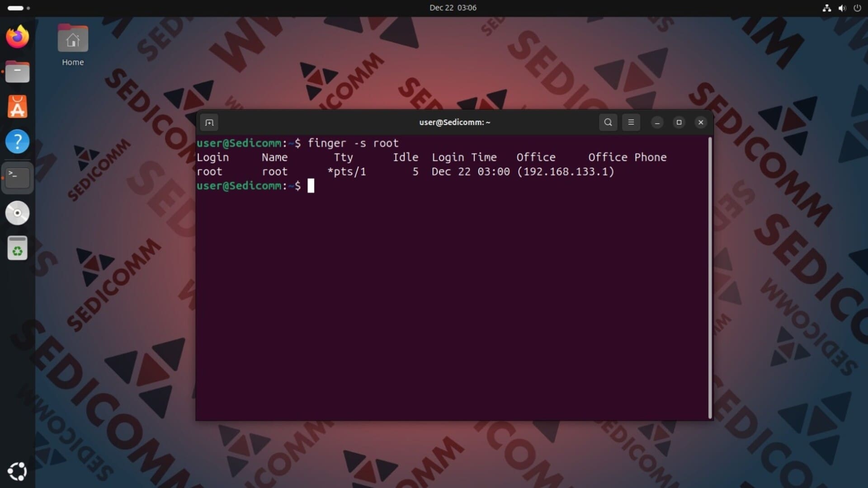
Task: Open the terminal hamburger menu
Action: click(x=631, y=122)
